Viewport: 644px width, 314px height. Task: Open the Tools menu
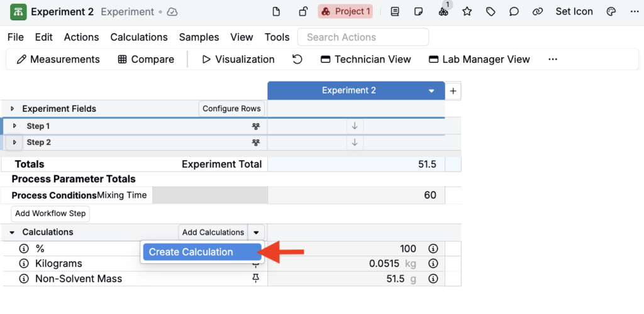[x=277, y=37]
